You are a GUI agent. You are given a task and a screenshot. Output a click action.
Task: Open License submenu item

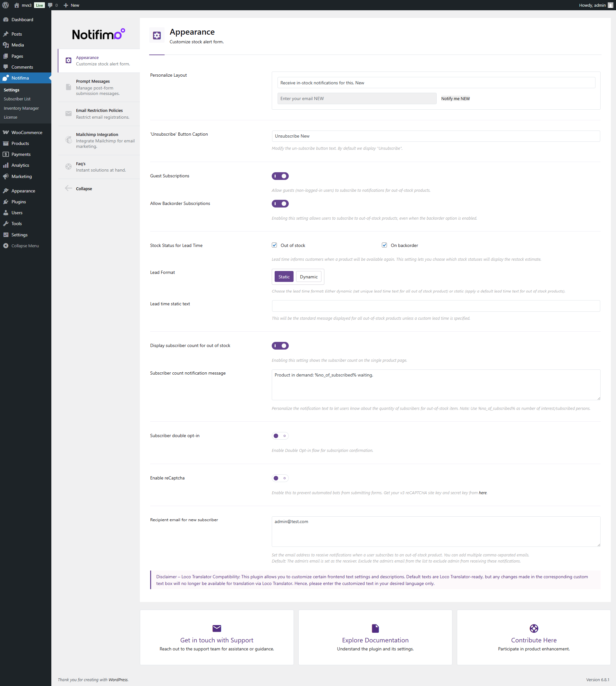point(11,117)
